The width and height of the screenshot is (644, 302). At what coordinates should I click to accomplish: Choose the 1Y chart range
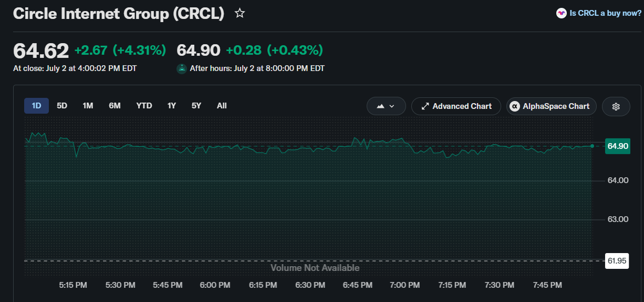click(x=172, y=106)
